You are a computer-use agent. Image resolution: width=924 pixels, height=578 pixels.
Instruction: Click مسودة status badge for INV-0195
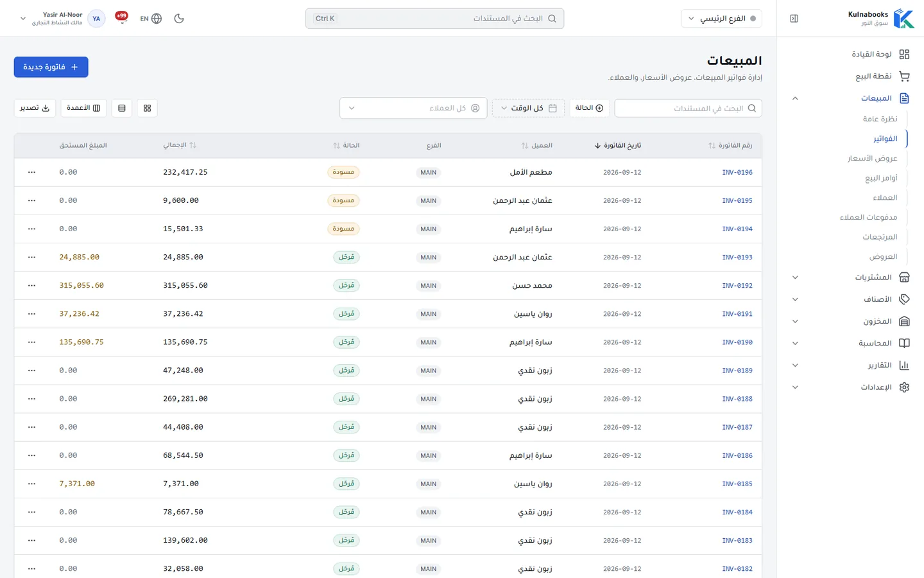tap(343, 200)
